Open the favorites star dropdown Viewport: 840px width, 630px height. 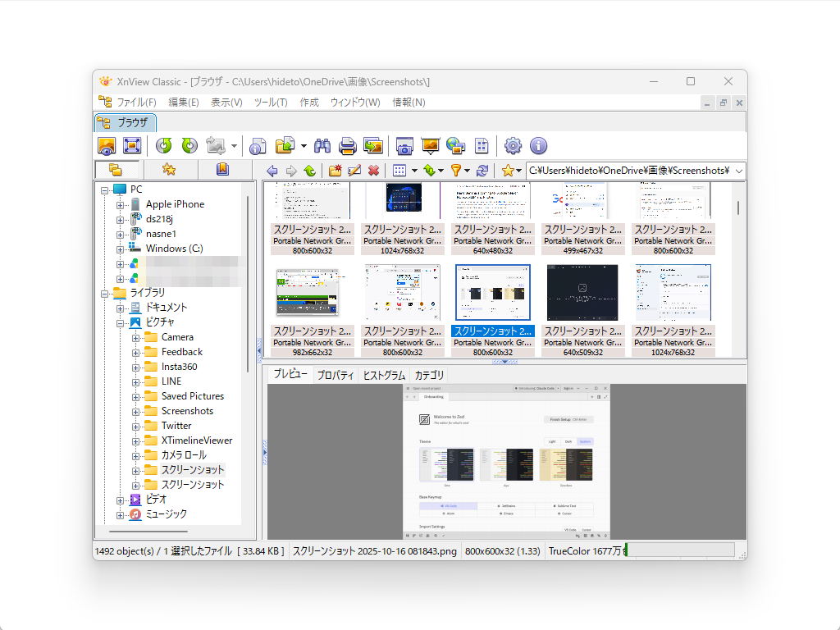pyautogui.click(x=519, y=171)
